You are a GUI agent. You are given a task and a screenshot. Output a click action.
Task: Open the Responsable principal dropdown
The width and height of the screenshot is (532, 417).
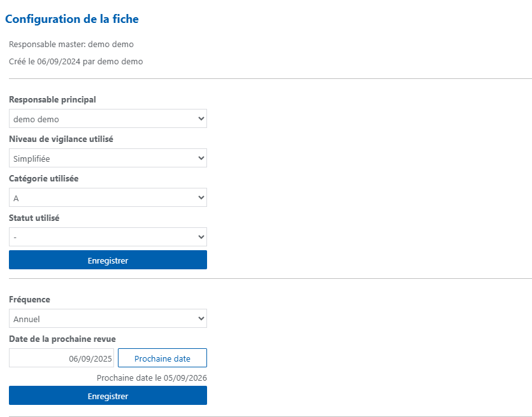point(108,118)
